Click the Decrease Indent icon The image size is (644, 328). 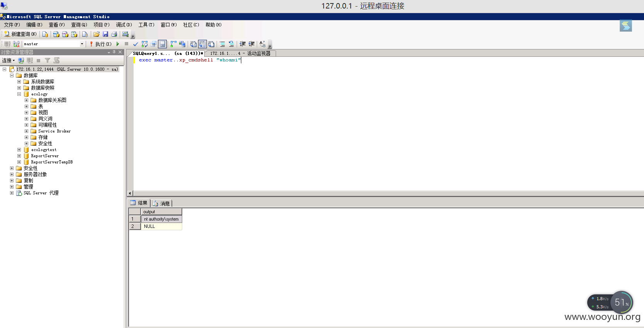click(x=242, y=44)
